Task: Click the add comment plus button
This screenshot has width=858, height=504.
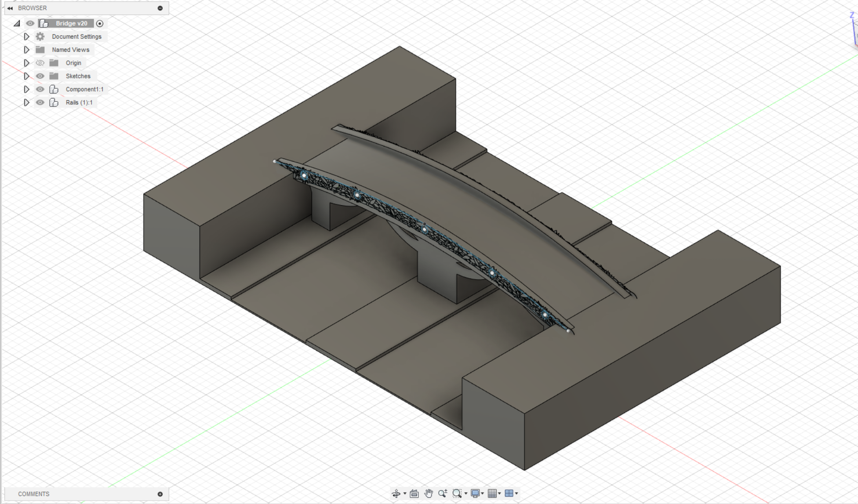Action: click(x=161, y=494)
